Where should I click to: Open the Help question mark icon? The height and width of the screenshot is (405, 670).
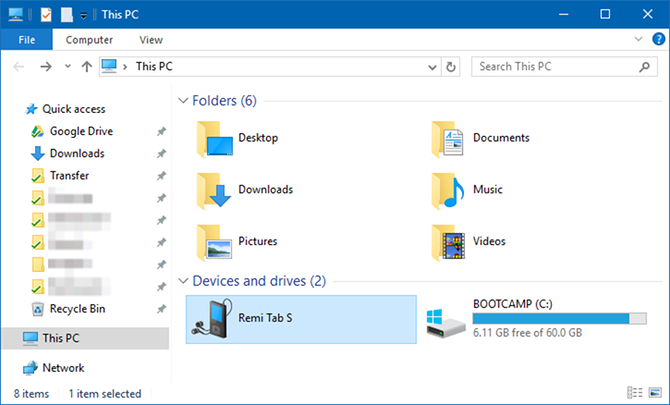pos(658,39)
